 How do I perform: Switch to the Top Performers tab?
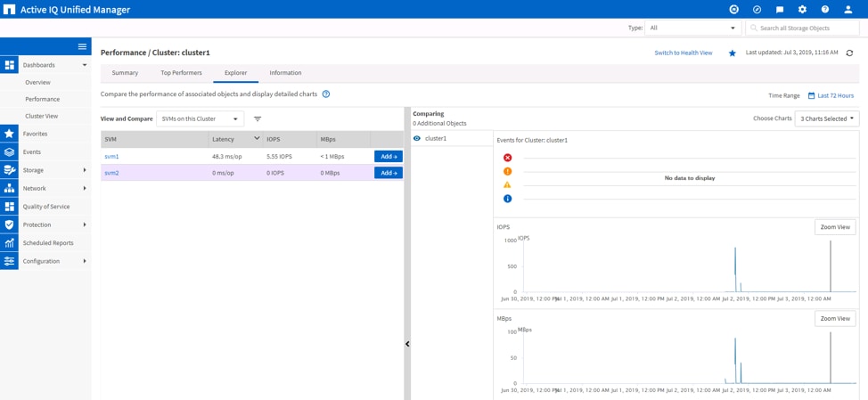[x=181, y=73]
